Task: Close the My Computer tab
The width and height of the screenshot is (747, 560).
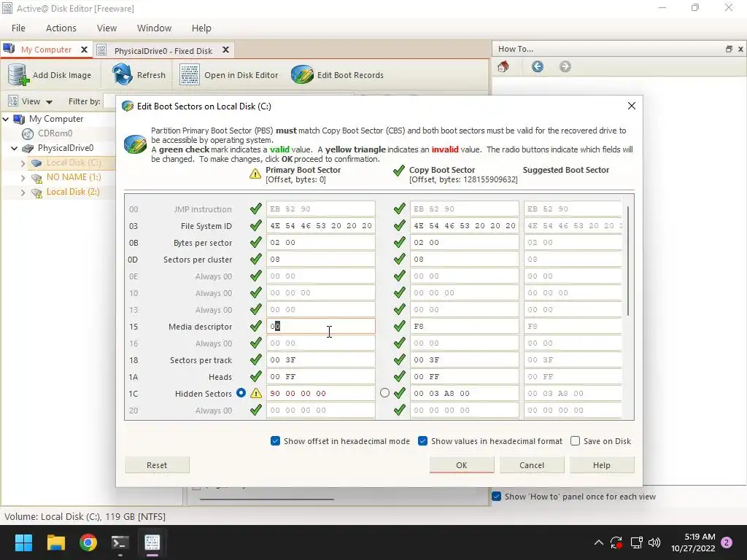Action: click(84, 50)
